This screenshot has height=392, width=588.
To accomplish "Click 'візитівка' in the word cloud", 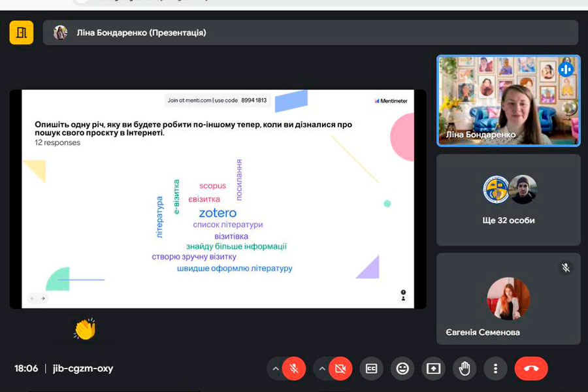I will point(231,237).
